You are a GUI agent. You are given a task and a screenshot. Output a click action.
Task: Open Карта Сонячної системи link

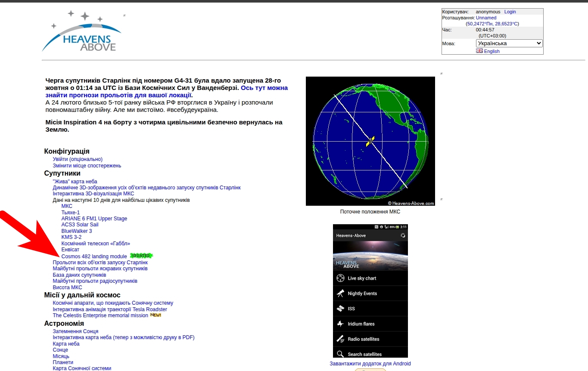[x=82, y=368]
